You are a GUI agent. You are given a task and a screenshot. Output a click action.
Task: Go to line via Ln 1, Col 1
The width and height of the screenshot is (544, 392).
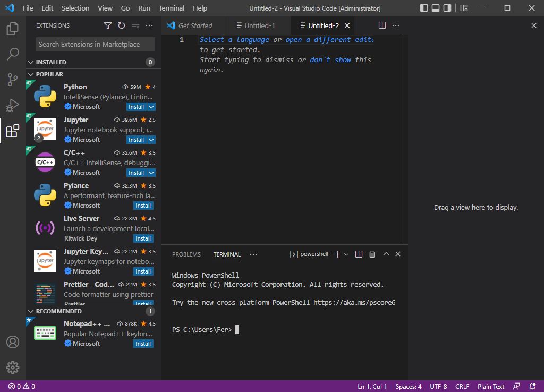(x=372, y=387)
